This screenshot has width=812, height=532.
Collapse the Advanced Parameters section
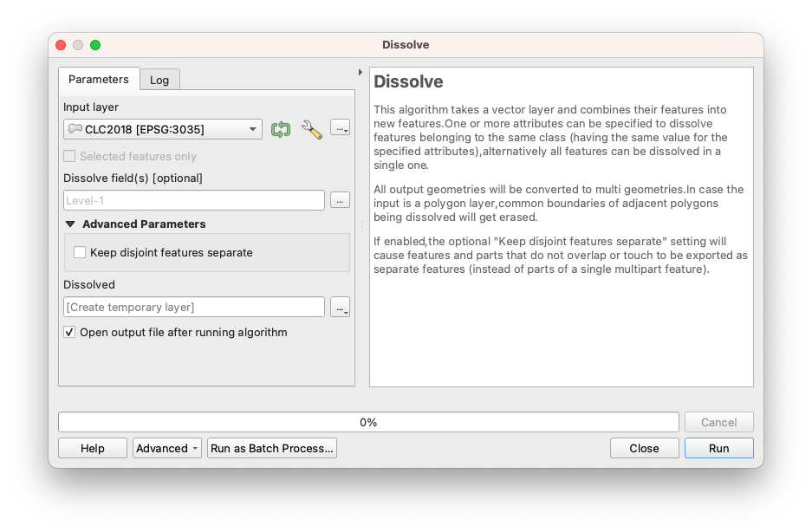(x=70, y=224)
